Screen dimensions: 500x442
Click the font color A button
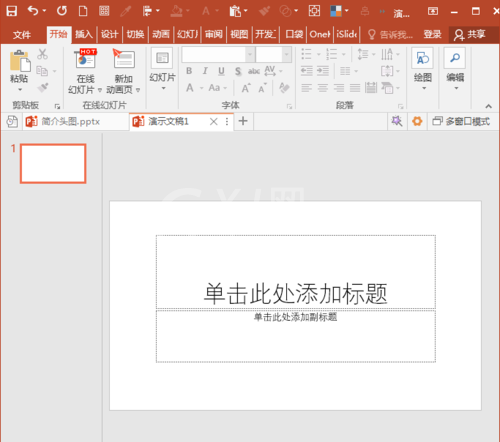[x=190, y=88]
